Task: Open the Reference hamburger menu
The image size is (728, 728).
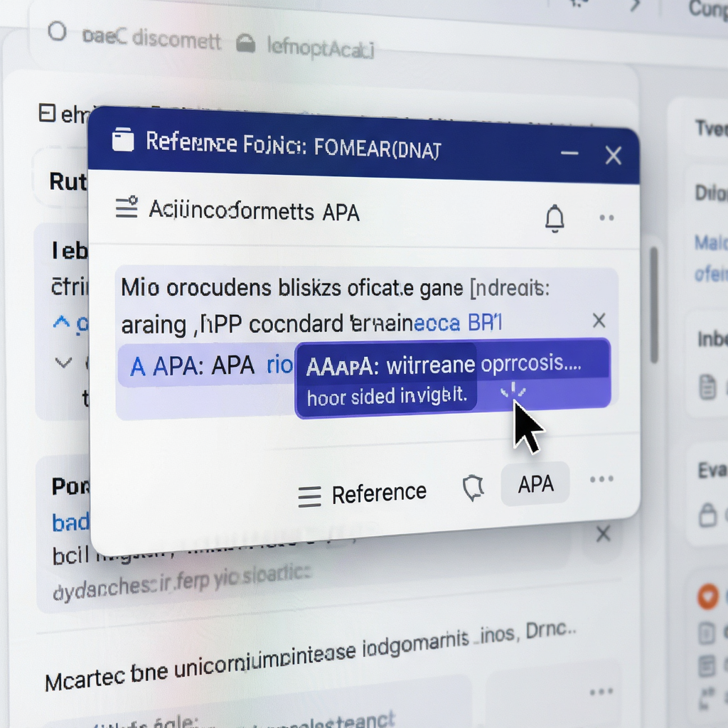Action: pyautogui.click(x=309, y=496)
